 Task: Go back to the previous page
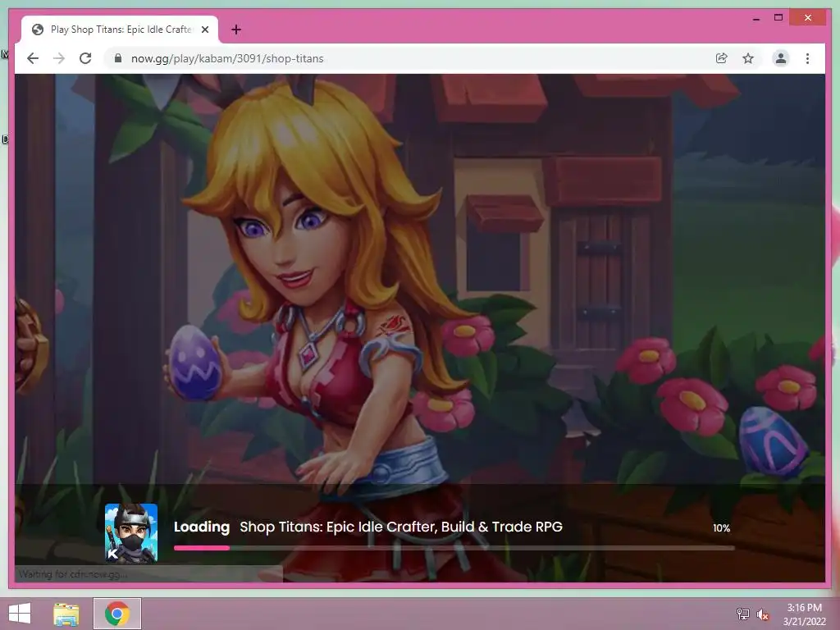33,58
